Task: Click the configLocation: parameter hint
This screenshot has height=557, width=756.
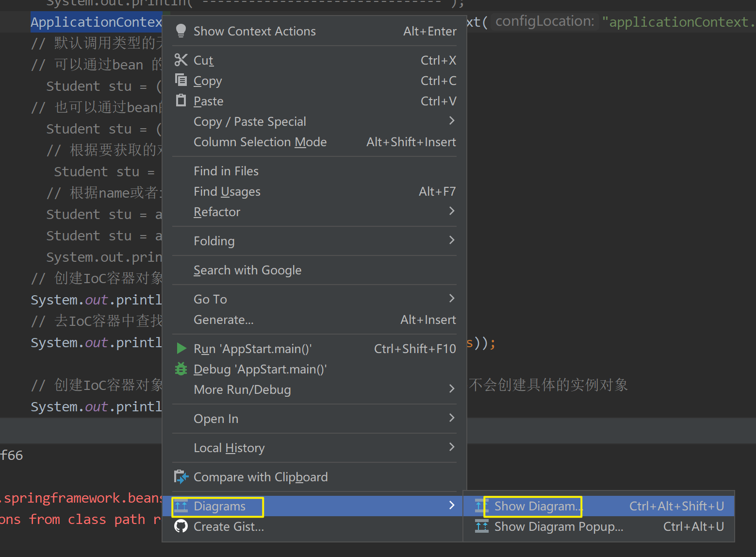Action: click(x=544, y=21)
